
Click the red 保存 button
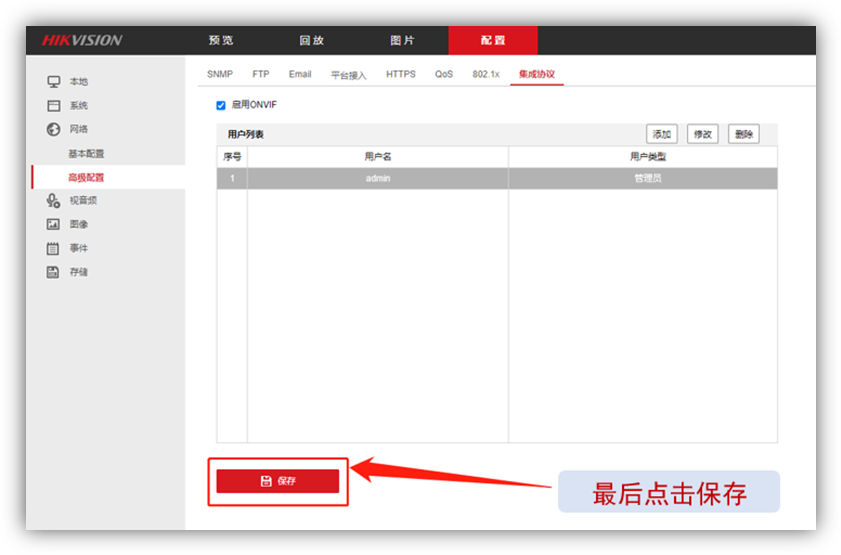pyautogui.click(x=278, y=481)
